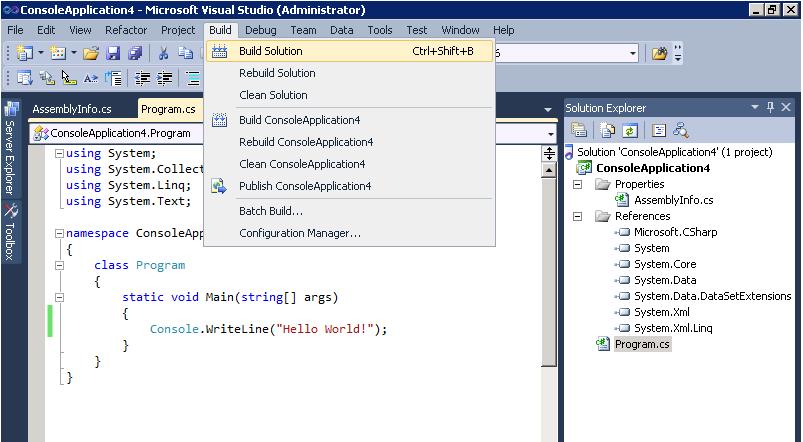Select System.Data.DataSetExtensions reference
Image resolution: width=803 pixels, height=442 pixels.
(x=712, y=296)
